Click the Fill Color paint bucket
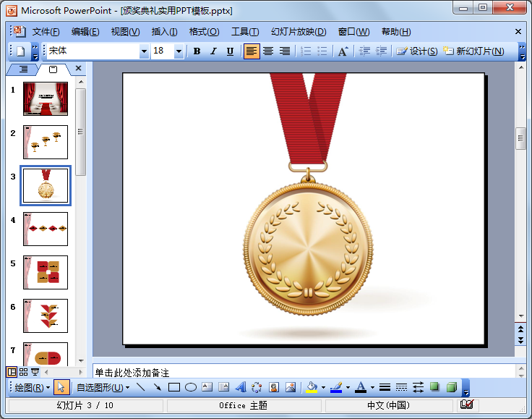 (312, 387)
